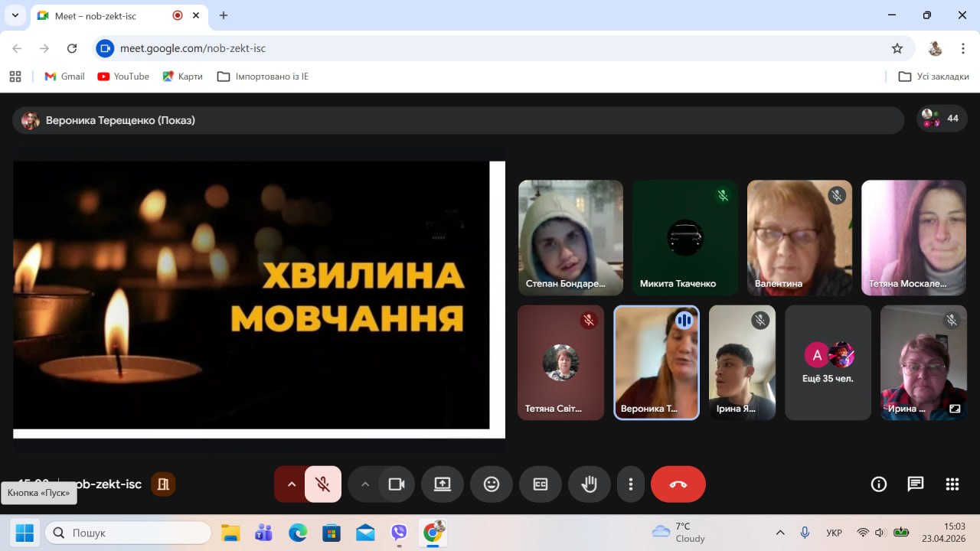The width and height of the screenshot is (980, 551).
Task: Click the picture-in-picture icon on Ирина tile
Action: pos(954,409)
